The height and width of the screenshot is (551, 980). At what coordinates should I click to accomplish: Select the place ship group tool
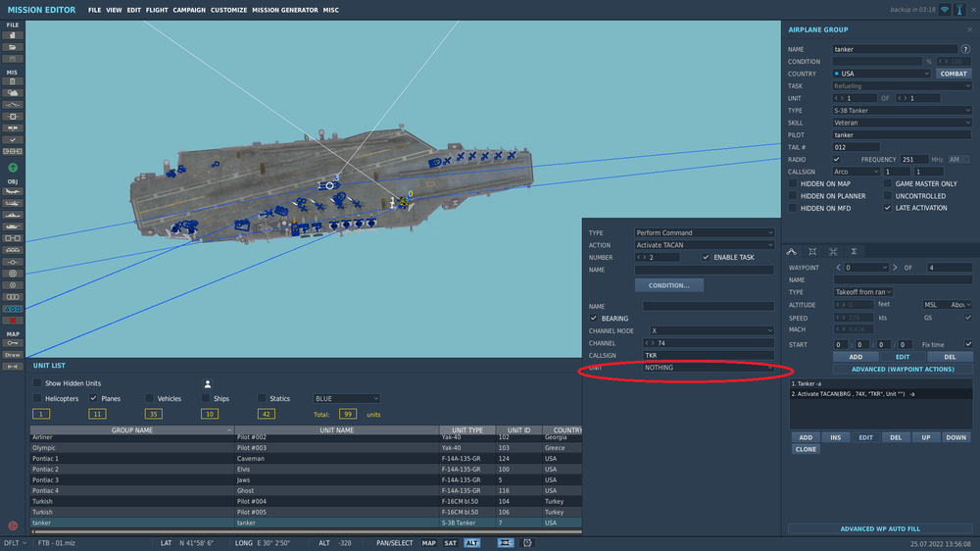point(13,216)
